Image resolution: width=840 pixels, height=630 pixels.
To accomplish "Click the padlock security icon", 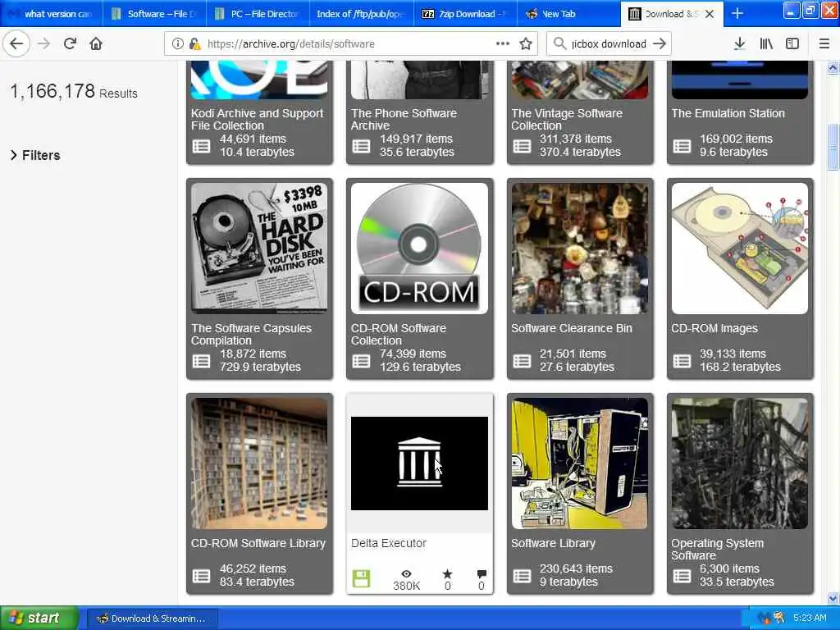I will click(195, 44).
